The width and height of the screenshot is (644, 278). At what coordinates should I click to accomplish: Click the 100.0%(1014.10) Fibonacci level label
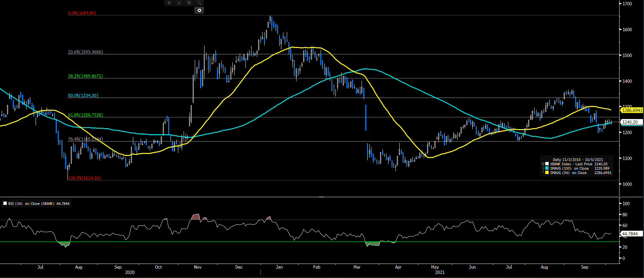[84, 178]
